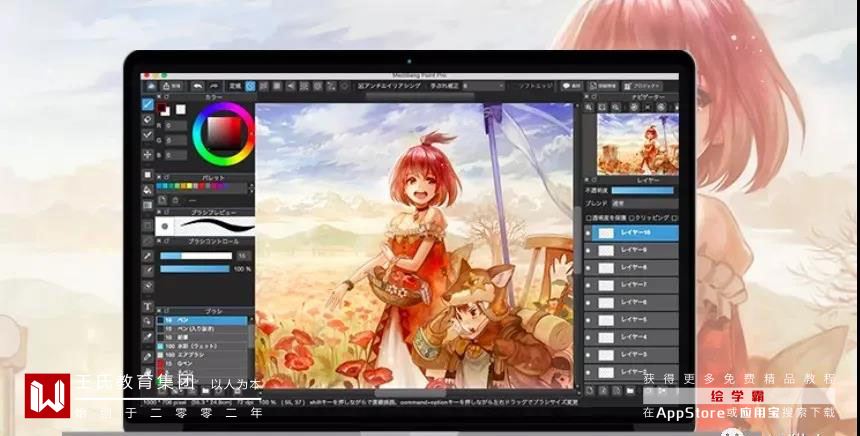Enable the parallel snap ruler

click(x=264, y=86)
